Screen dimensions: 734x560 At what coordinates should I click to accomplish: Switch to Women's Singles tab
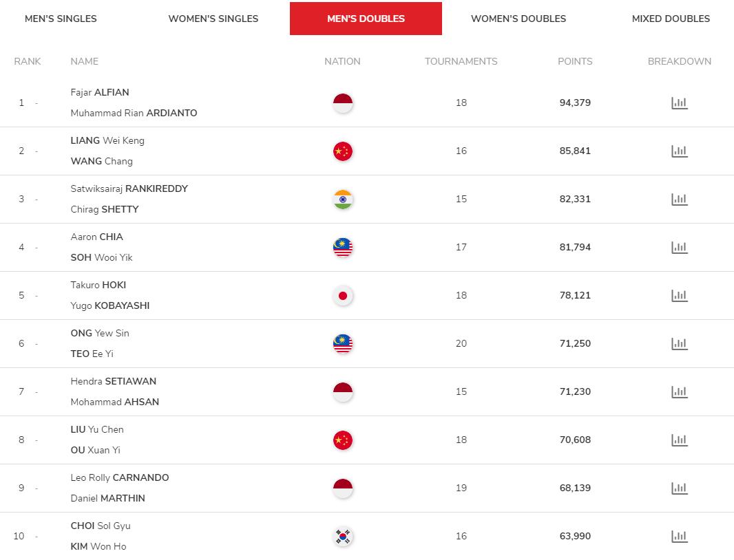(x=213, y=19)
